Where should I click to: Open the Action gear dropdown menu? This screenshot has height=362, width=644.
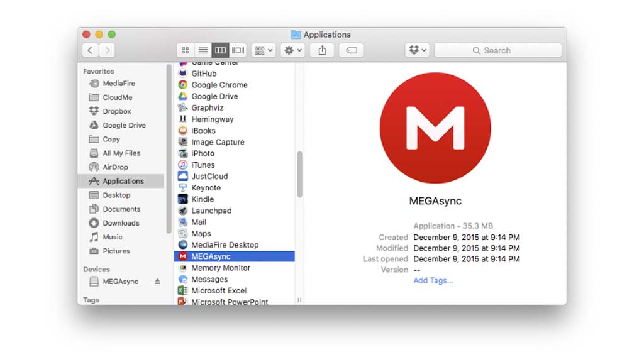pyautogui.click(x=293, y=50)
